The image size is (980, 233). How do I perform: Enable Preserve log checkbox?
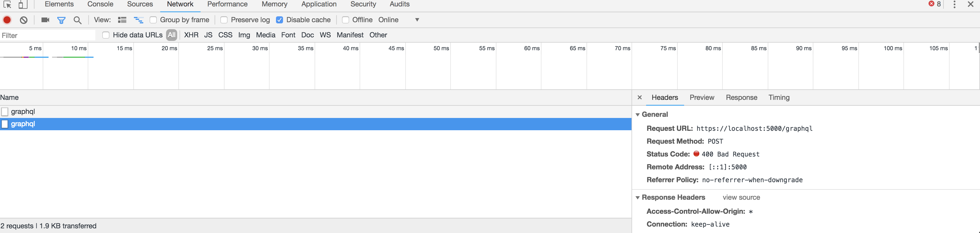(224, 20)
